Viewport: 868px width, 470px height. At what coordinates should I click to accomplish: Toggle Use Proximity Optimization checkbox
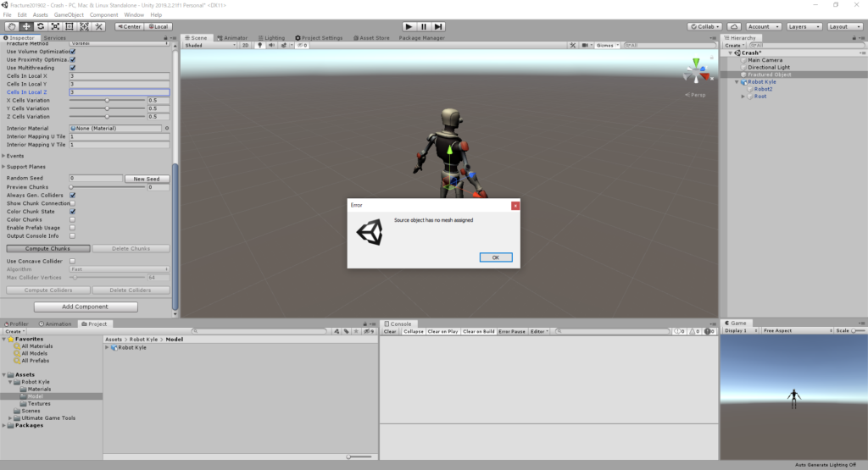73,60
